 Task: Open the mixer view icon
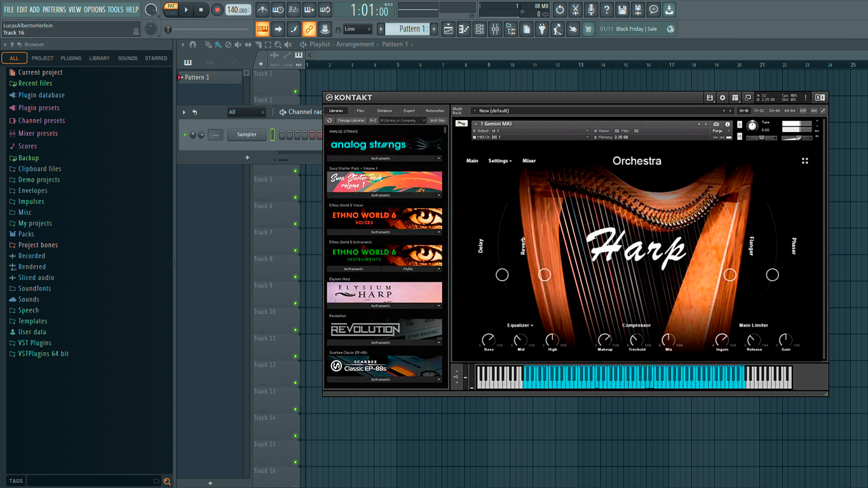pos(495,29)
